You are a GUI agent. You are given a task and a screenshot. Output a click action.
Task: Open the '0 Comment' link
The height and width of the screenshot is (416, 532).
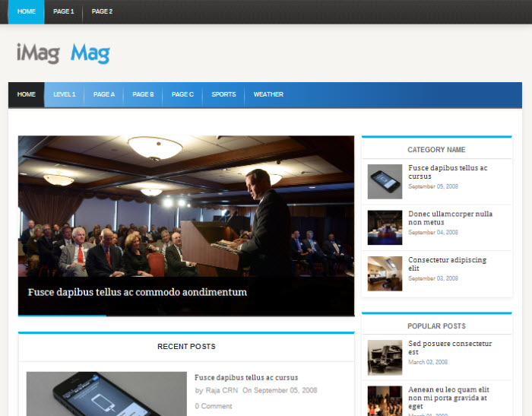tap(214, 406)
